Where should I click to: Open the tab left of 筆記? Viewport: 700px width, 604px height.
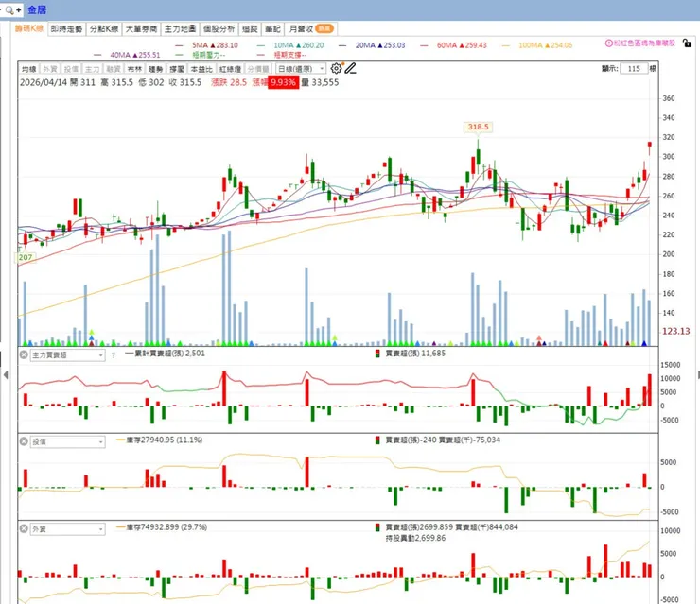click(250, 29)
